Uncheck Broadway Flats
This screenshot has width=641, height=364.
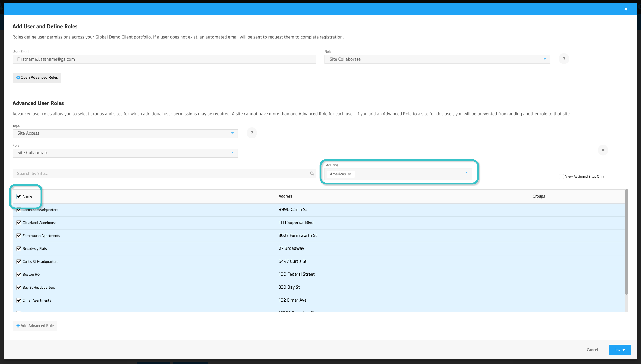coord(19,249)
